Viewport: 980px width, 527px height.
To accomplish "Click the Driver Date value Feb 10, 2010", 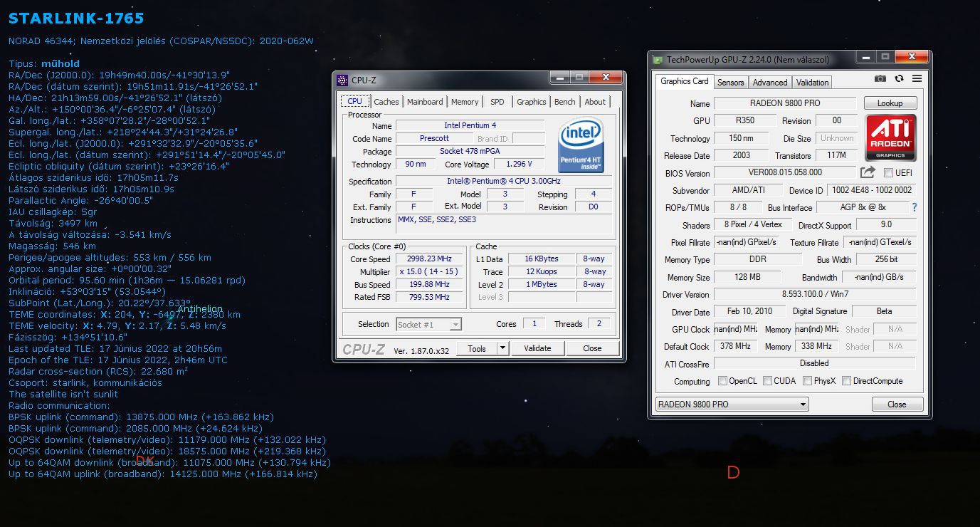I will (749, 311).
